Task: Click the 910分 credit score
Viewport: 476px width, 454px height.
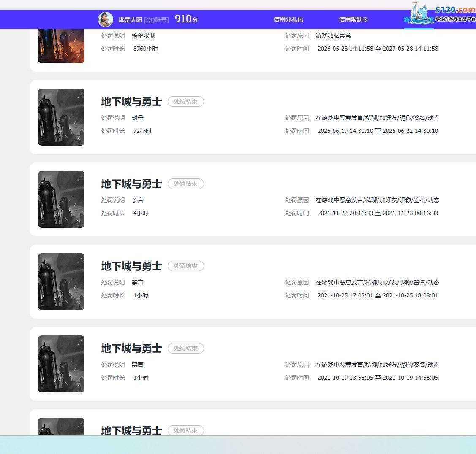Action: (186, 19)
